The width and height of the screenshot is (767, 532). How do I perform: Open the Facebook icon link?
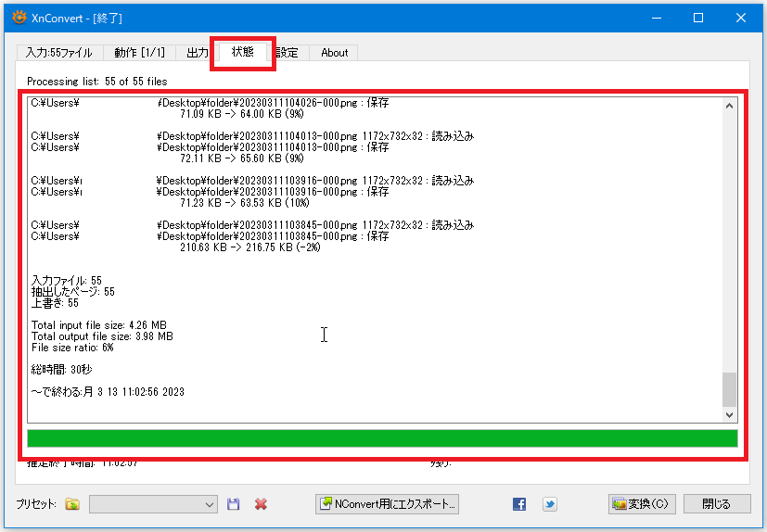[x=519, y=504]
